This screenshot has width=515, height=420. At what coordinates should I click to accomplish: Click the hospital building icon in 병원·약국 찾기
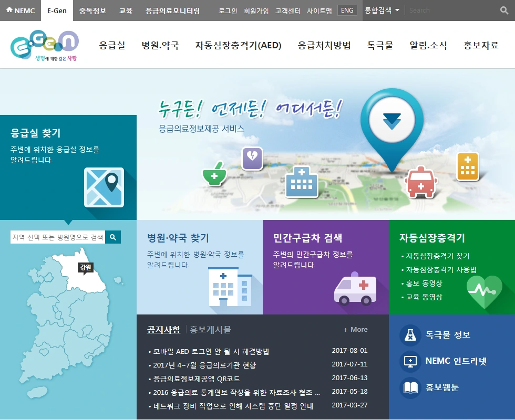[230, 287]
